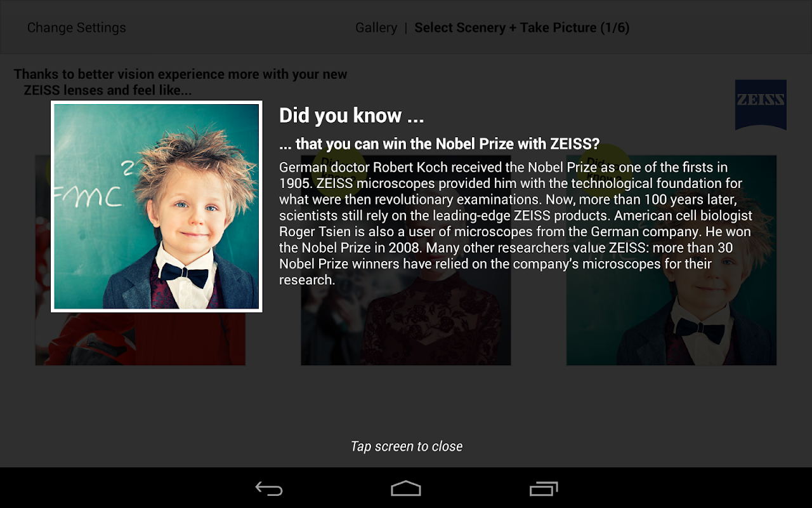This screenshot has width=812, height=508.
Task: Open the recent apps overview
Action: tap(544, 488)
